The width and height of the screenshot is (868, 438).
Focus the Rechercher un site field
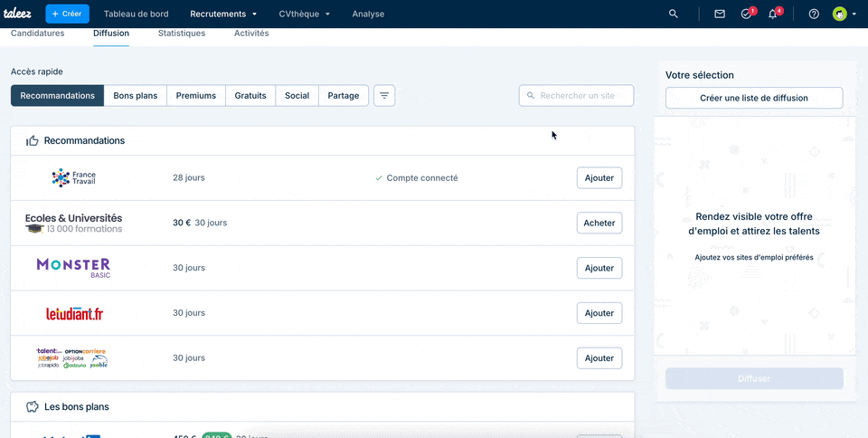[576, 95]
